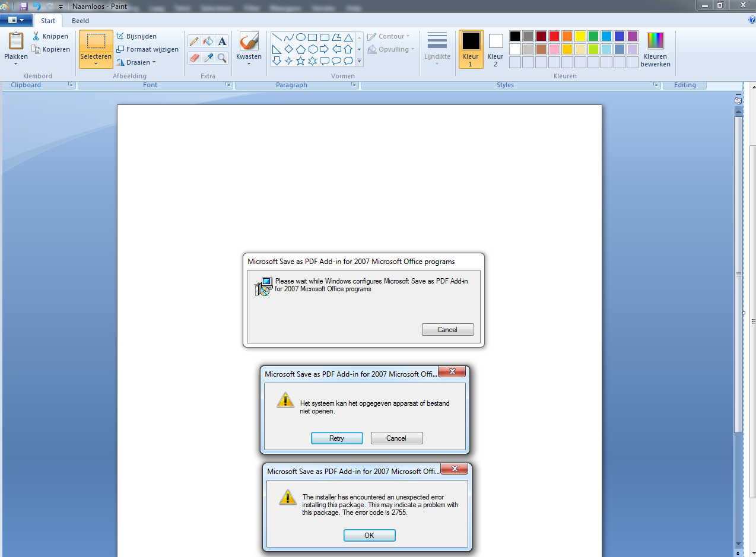Switch to the Beeld tab
The image size is (756, 557).
pyautogui.click(x=80, y=21)
